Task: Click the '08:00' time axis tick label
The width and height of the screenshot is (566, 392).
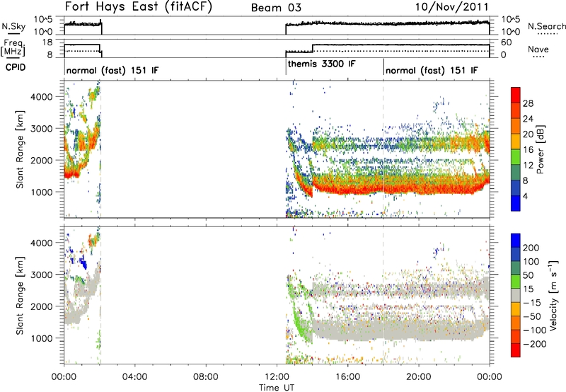Action: point(206,377)
